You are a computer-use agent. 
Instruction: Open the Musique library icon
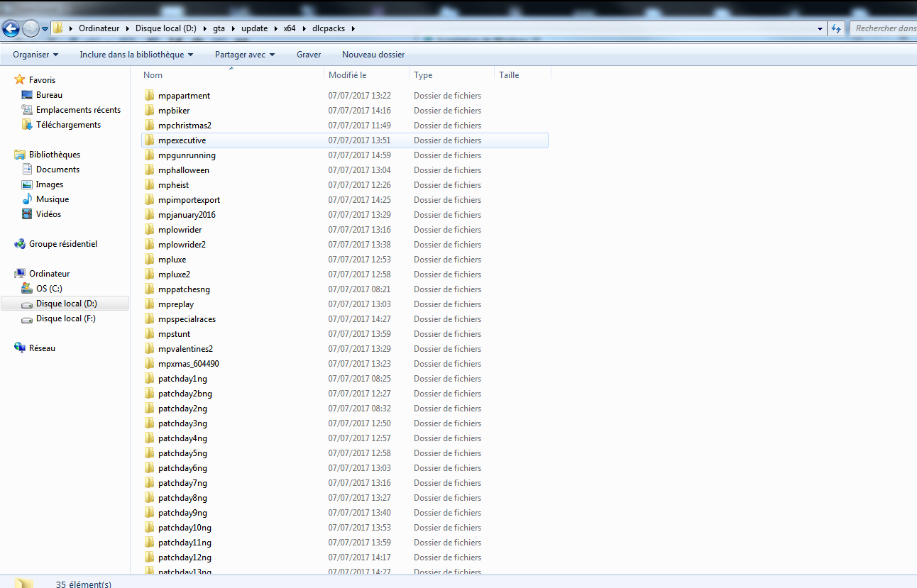pyautogui.click(x=27, y=199)
